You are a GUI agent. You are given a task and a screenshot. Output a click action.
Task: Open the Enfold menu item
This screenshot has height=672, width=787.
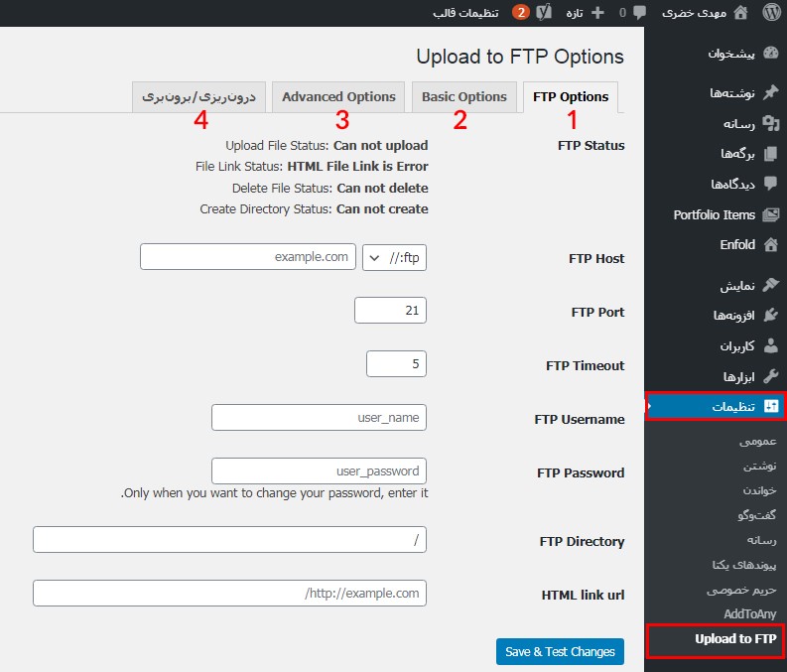(737, 244)
